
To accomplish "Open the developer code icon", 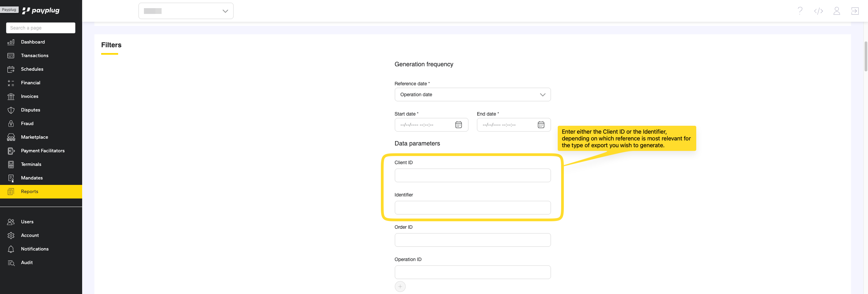I will point(818,11).
